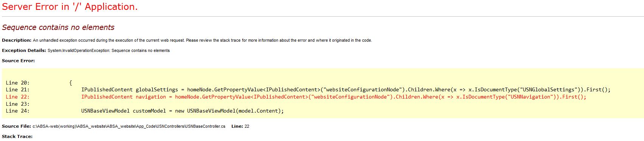644x141 pixels.
Task: Click the Source Error label
Action: (x=18, y=61)
